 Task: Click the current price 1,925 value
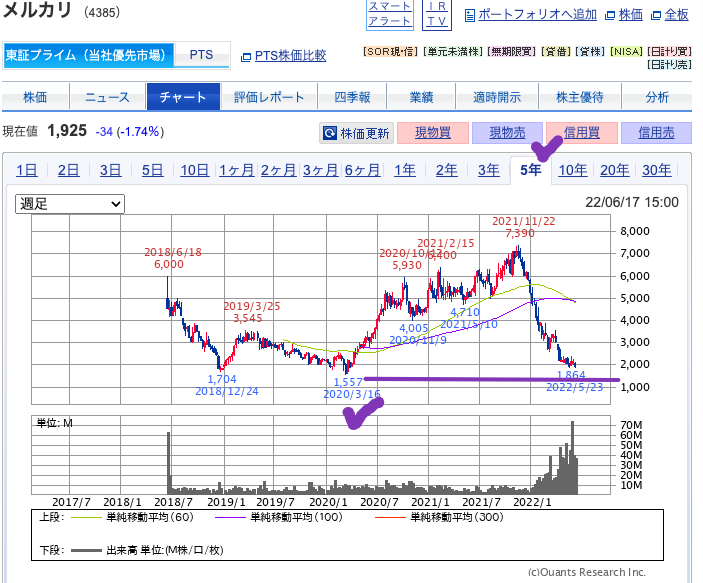pyautogui.click(x=67, y=131)
